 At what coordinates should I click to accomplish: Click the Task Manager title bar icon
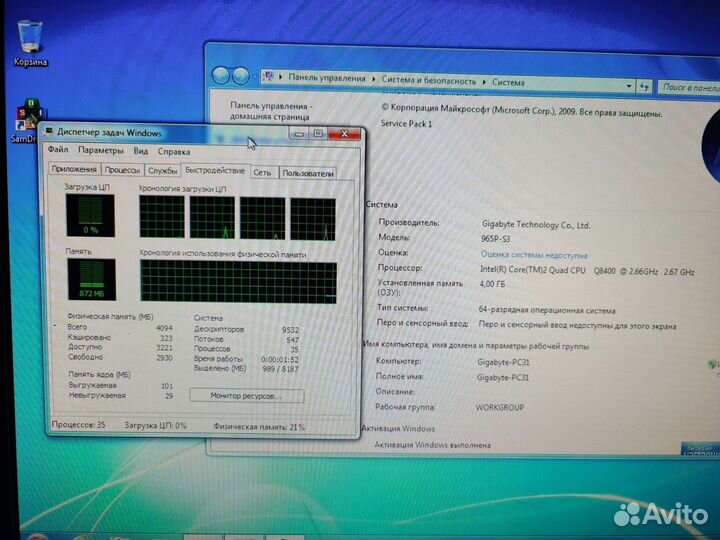[x=49, y=132]
